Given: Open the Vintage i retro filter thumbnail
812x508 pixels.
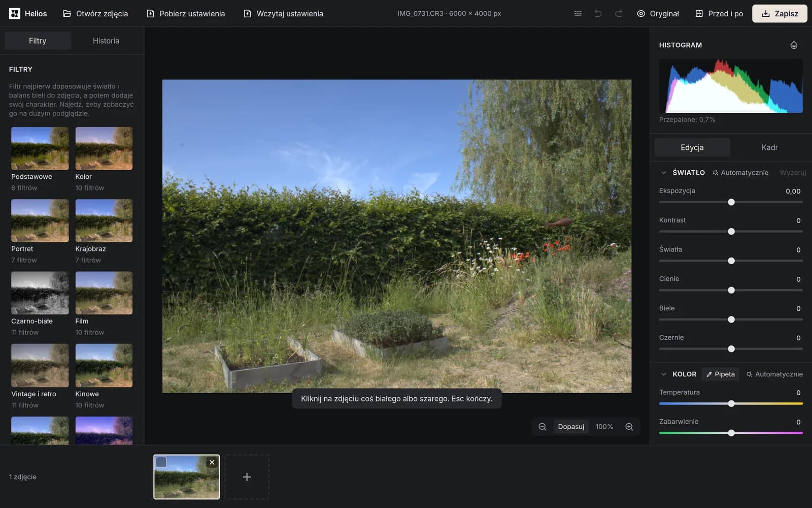Looking at the screenshot, I should pyautogui.click(x=40, y=365).
